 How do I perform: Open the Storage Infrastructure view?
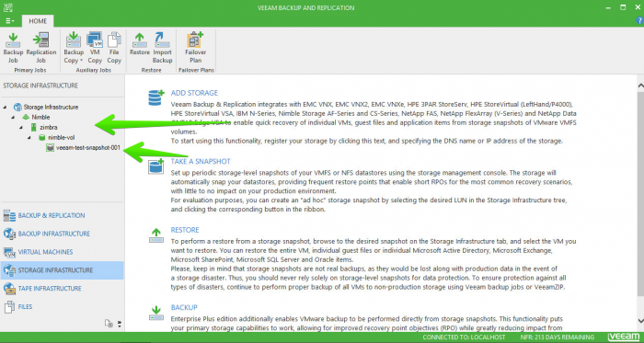62,270
